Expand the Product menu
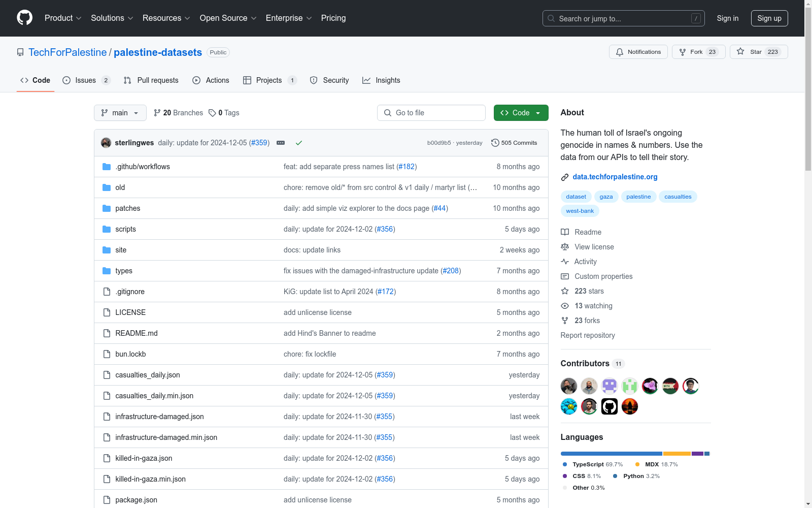The image size is (812, 508). 63,18
